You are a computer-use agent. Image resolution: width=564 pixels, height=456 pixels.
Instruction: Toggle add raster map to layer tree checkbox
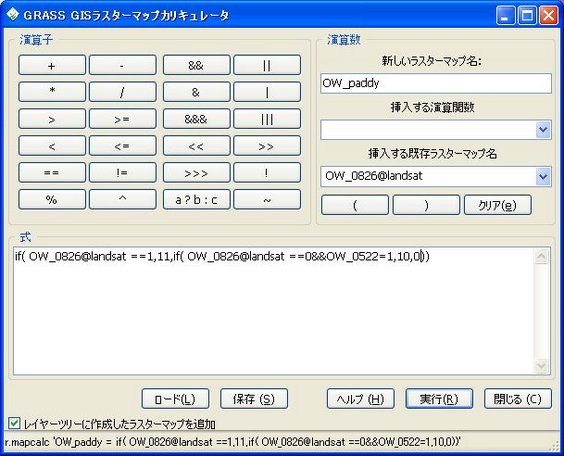pos(14,423)
